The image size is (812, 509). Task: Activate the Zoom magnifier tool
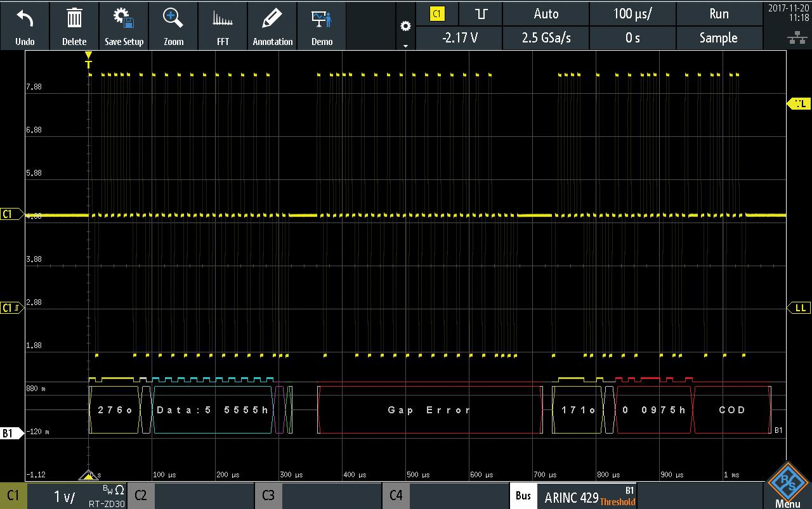173,25
